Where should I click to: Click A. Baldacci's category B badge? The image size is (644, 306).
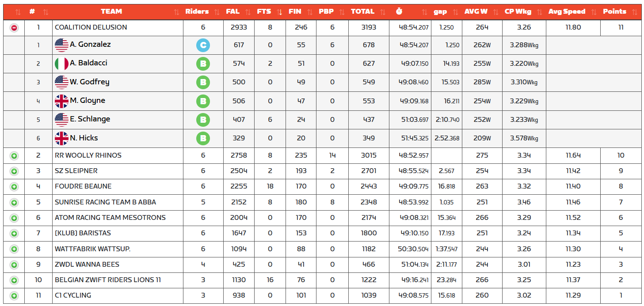203,64
